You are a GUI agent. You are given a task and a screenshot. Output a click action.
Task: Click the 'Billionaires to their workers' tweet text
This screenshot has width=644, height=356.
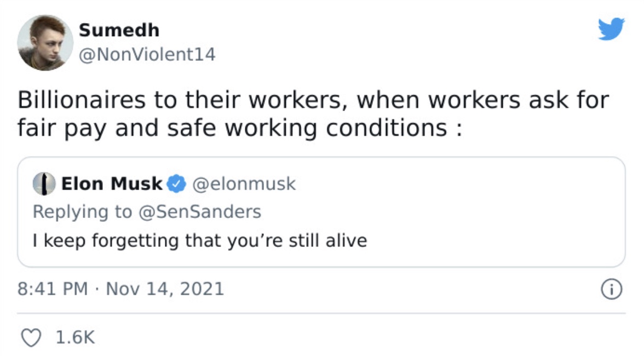(x=313, y=114)
